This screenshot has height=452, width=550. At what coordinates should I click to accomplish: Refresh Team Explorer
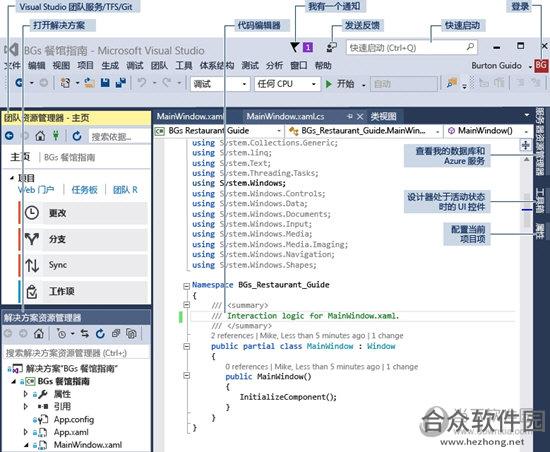coord(77,136)
